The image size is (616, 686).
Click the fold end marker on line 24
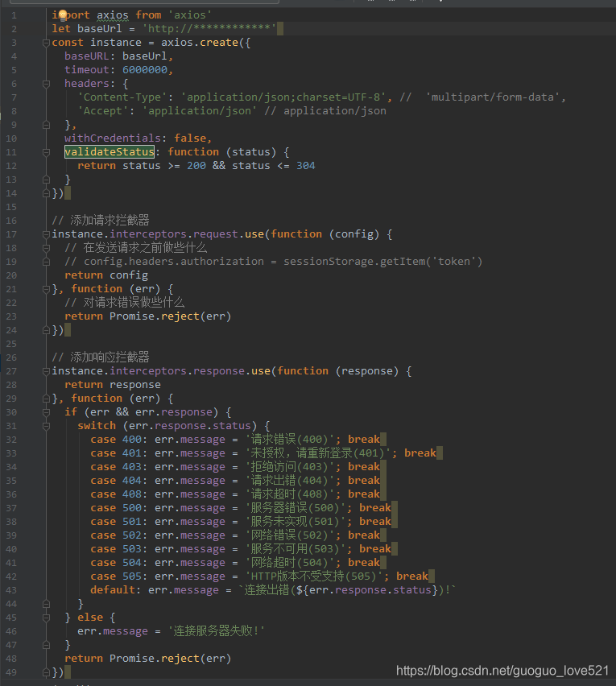tap(46, 330)
